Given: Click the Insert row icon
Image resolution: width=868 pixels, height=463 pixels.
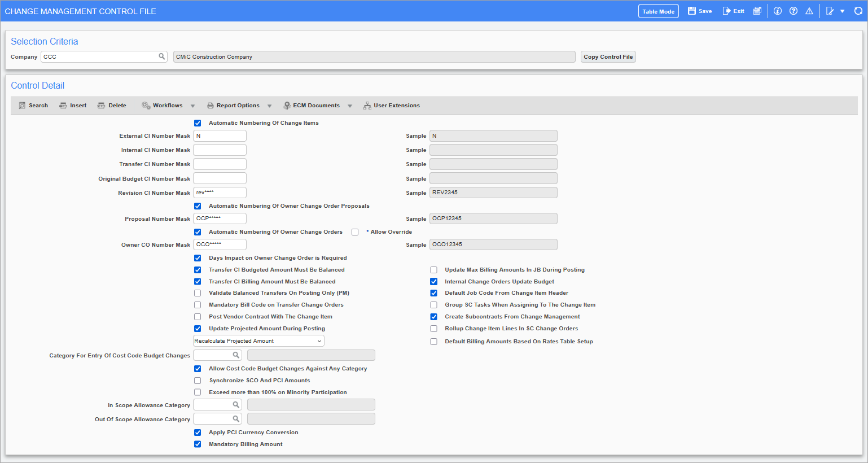Looking at the screenshot, I should tap(63, 106).
